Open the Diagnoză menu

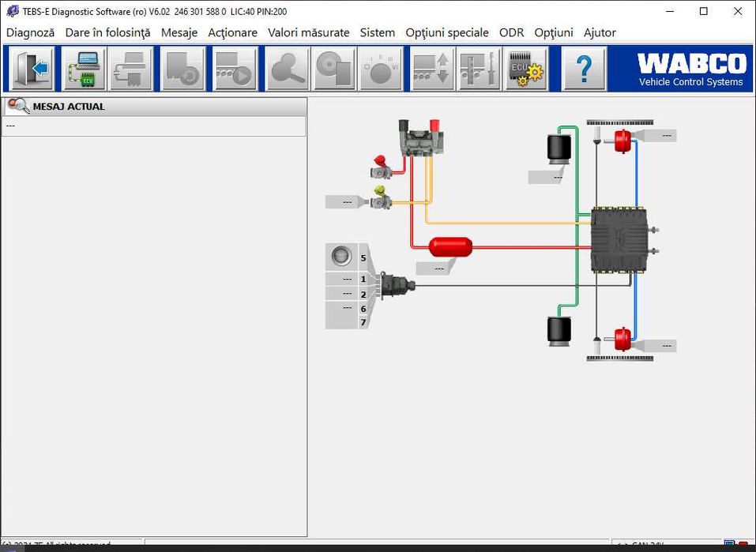30,33
